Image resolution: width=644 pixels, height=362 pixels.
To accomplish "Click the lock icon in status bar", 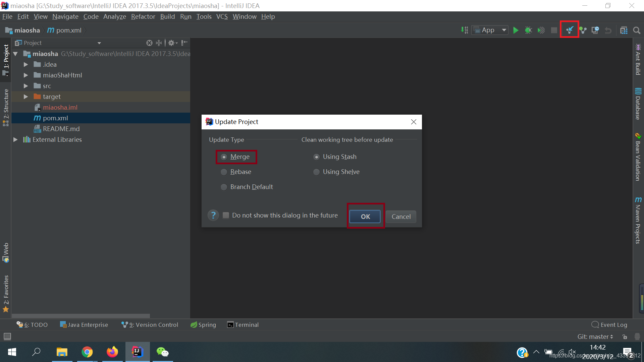I will click(x=625, y=337).
